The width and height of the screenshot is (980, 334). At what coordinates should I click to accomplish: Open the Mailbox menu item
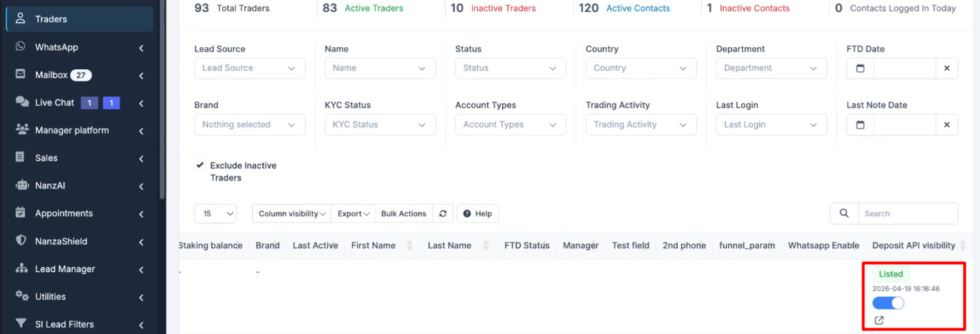pyautogui.click(x=51, y=75)
